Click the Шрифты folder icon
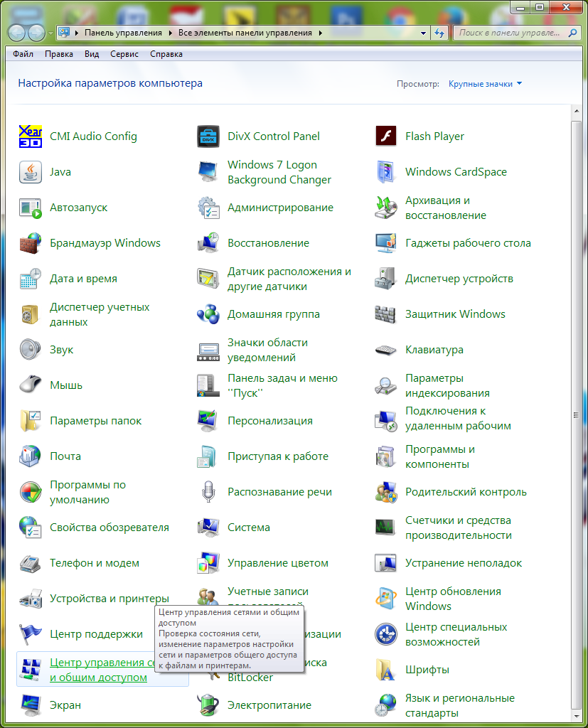588x728 pixels. click(x=386, y=670)
